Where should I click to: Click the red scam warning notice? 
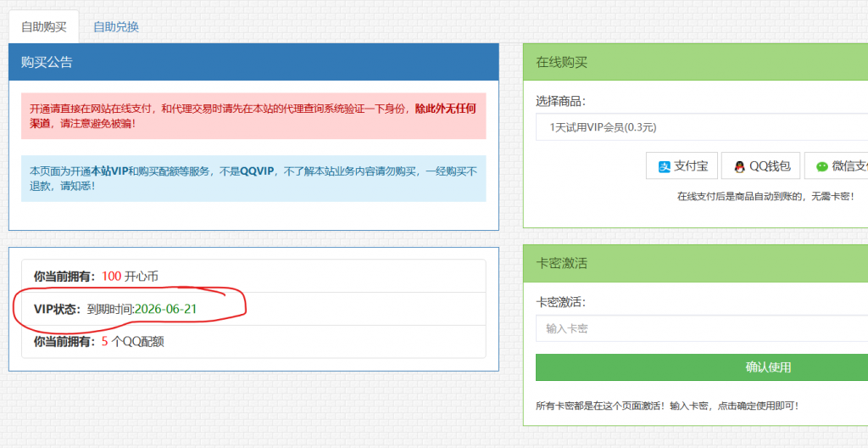(253, 116)
